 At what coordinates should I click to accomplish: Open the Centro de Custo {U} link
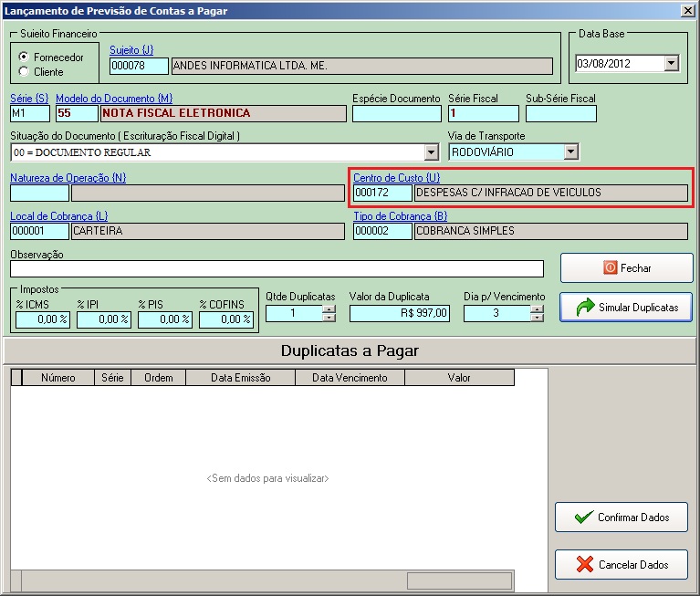click(x=396, y=178)
